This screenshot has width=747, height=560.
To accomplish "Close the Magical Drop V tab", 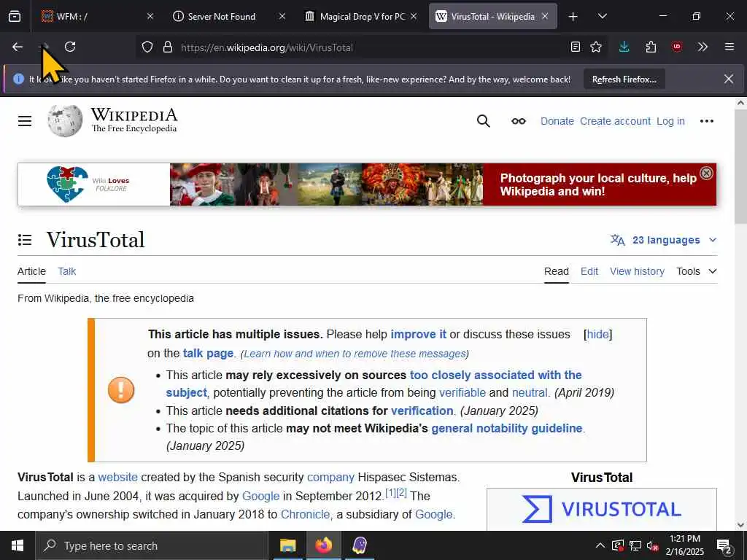I will (414, 16).
